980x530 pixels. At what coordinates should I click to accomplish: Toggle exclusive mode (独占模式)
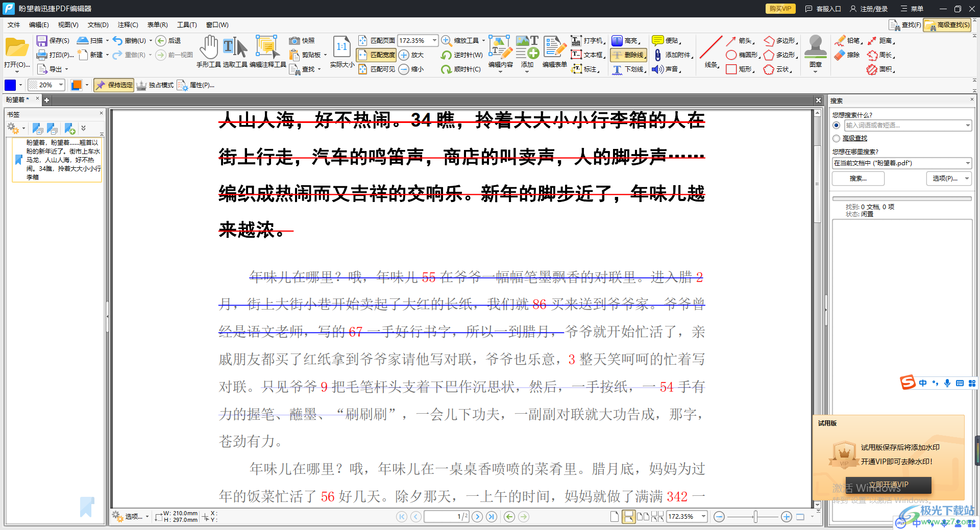click(x=155, y=85)
